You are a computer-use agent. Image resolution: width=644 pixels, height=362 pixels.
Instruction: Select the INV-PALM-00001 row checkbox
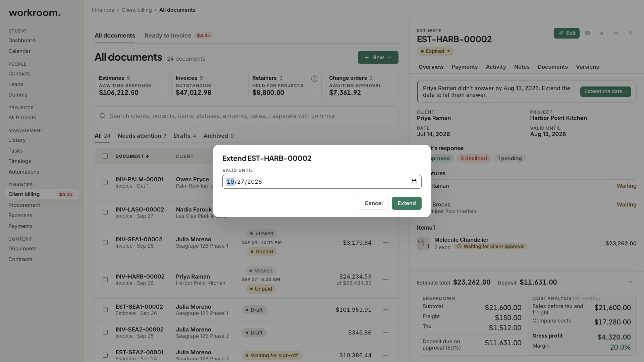point(105,183)
